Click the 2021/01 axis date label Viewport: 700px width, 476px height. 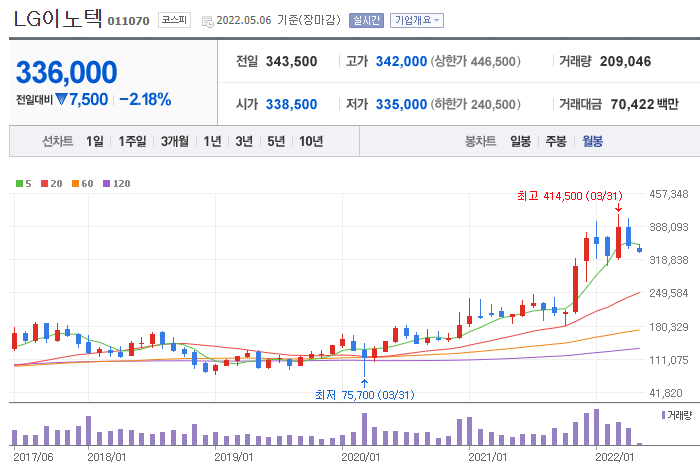point(488,457)
